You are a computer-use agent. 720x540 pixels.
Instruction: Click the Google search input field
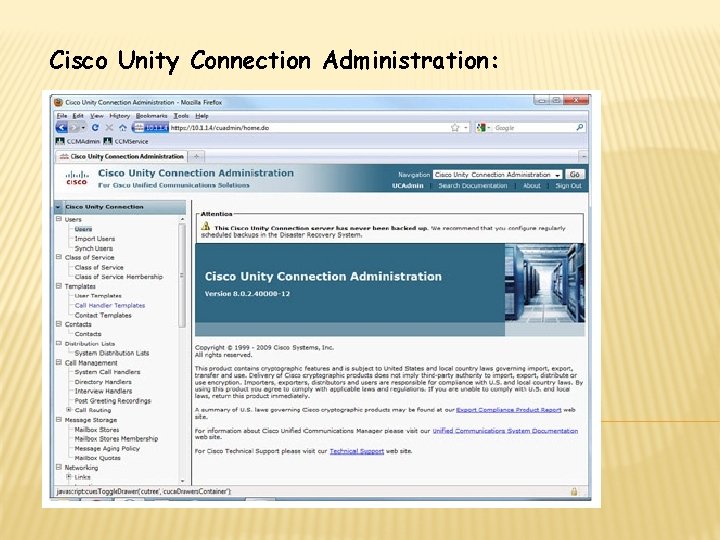533,128
